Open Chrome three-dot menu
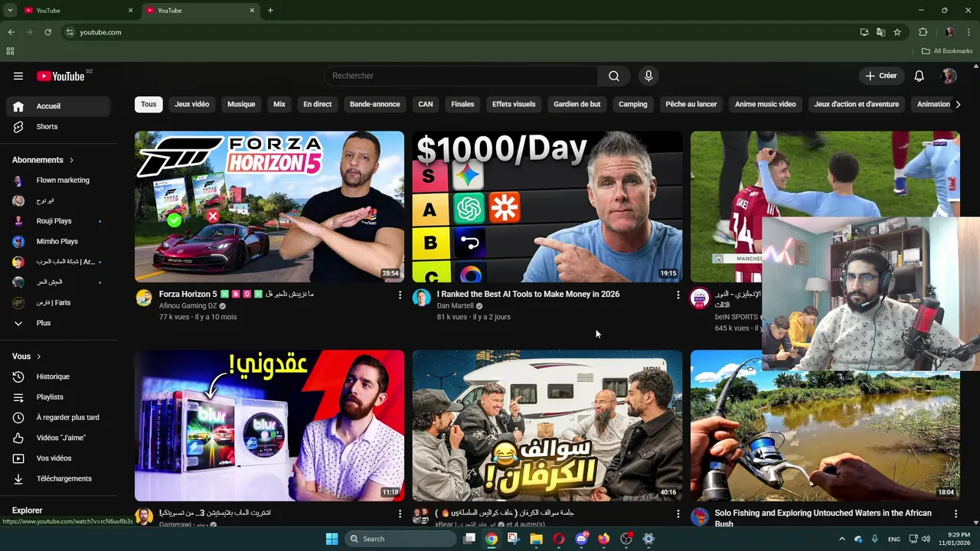Screen dimensions: 980x551 (x=969, y=32)
